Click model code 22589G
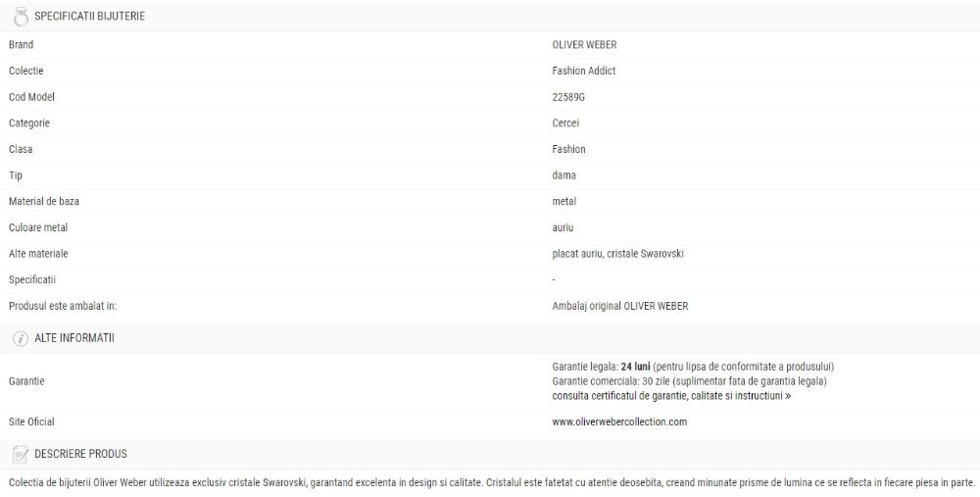This screenshot has width=980, height=497. coord(568,97)
